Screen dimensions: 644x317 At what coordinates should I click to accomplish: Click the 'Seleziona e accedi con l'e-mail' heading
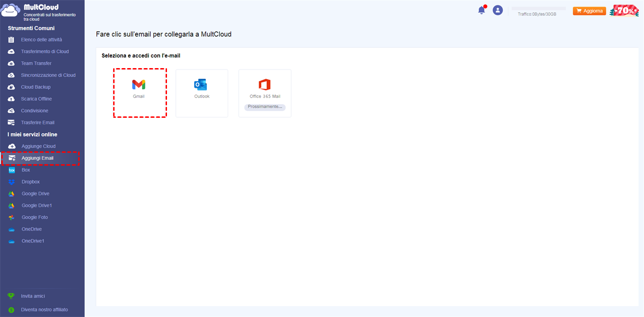[x=141, y=56]
